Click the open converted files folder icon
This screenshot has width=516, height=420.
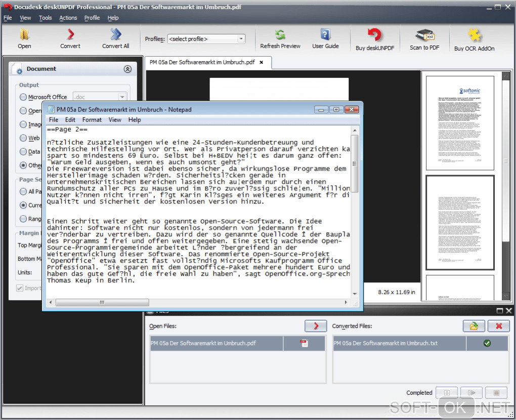point(474,326)
